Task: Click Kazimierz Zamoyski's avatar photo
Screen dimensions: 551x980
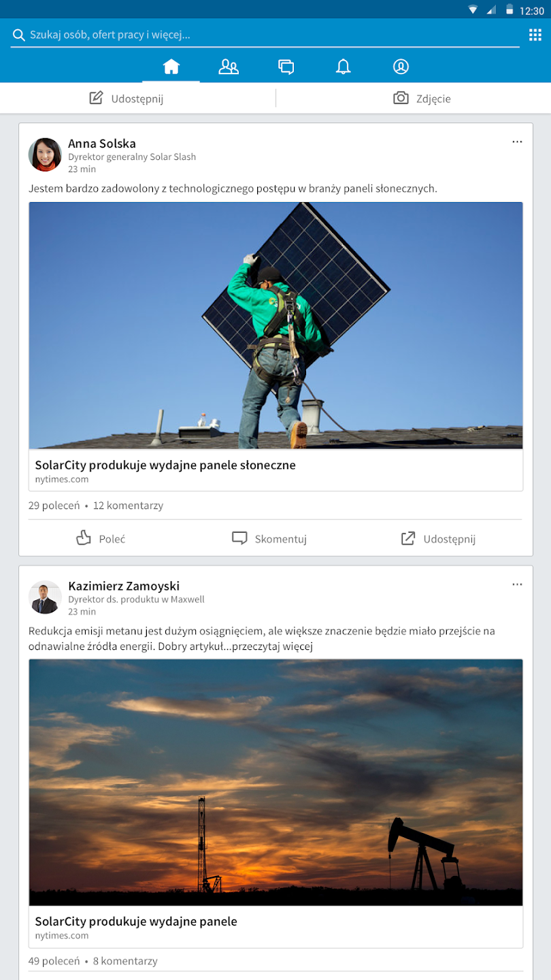Action: pyautogui.click(x=45, y=597)
